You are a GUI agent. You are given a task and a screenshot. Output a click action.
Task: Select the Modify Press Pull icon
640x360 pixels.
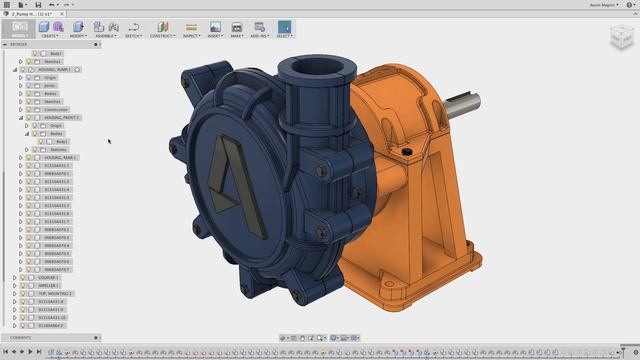click(x=78, y=27)
